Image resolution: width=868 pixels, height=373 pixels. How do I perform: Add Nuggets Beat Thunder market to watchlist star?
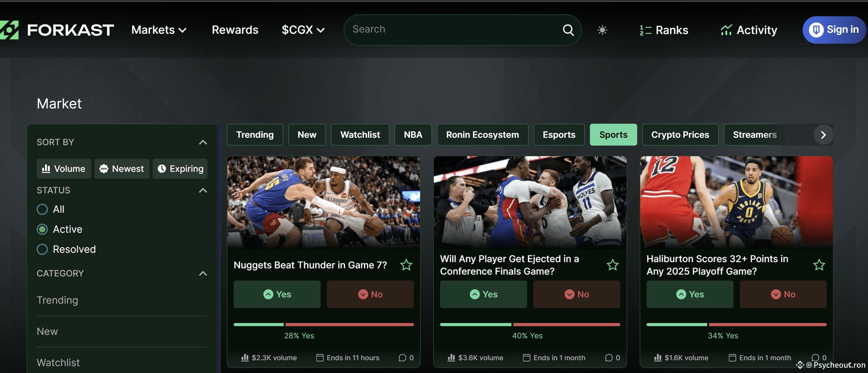tap(406, 265)
